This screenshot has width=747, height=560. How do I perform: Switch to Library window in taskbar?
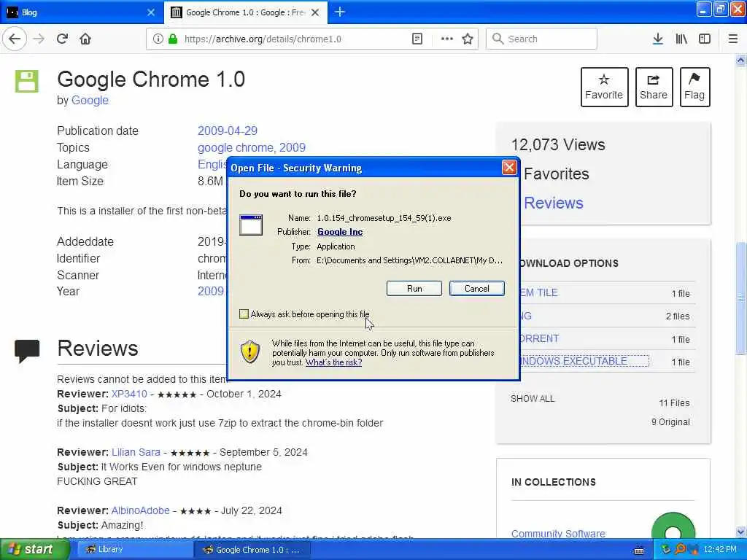point(134,550)
